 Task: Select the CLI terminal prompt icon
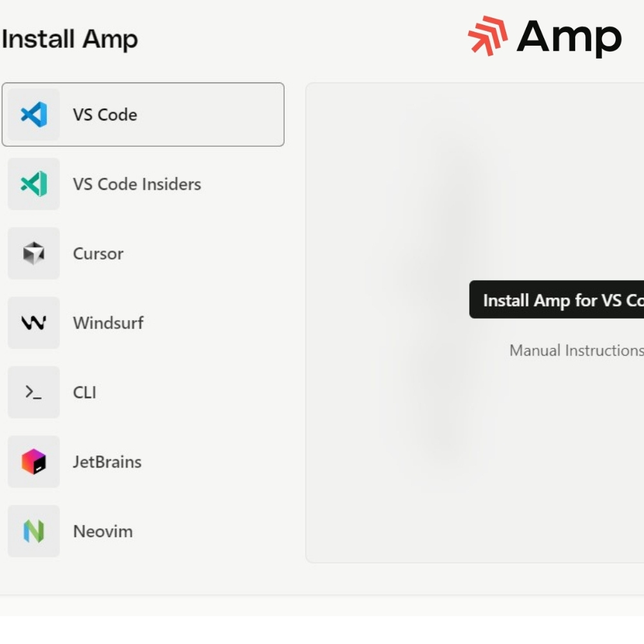click(33, 392)
